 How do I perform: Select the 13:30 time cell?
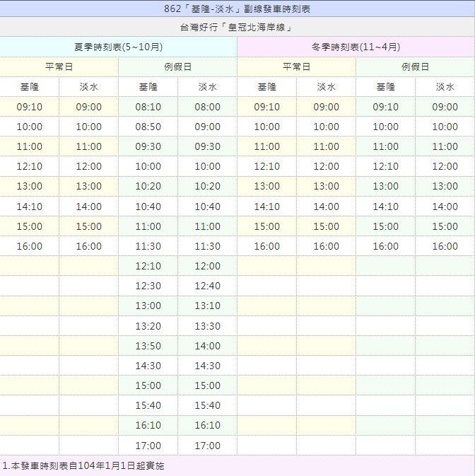(207, 326)
